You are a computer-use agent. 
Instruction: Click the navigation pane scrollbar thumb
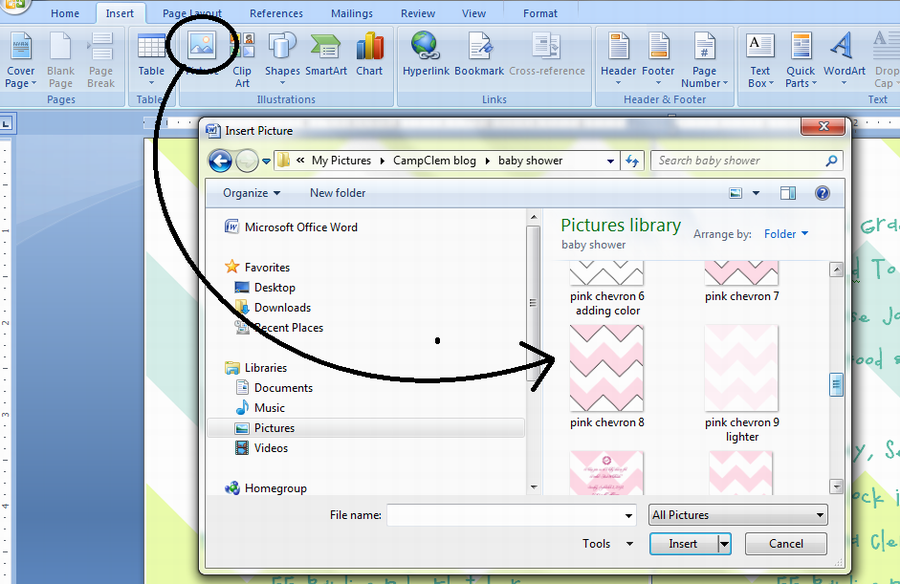[x=533, y=303]
